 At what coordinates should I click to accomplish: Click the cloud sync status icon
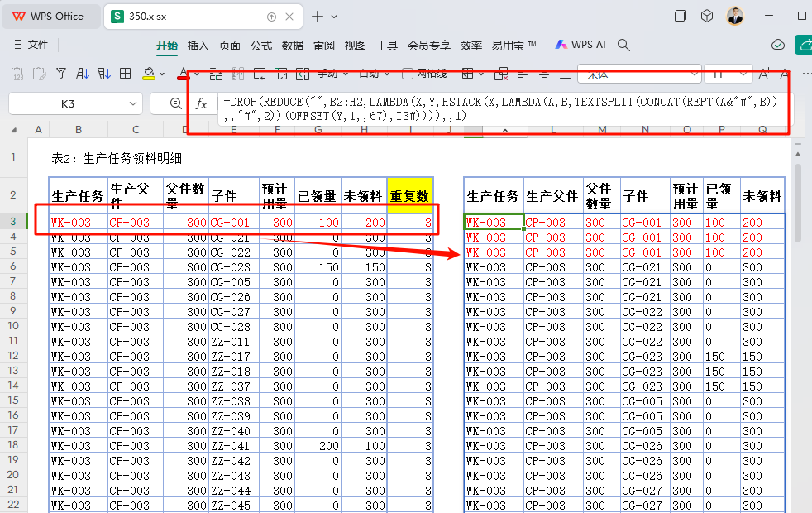pyautogui.click(x=778, y=45)
